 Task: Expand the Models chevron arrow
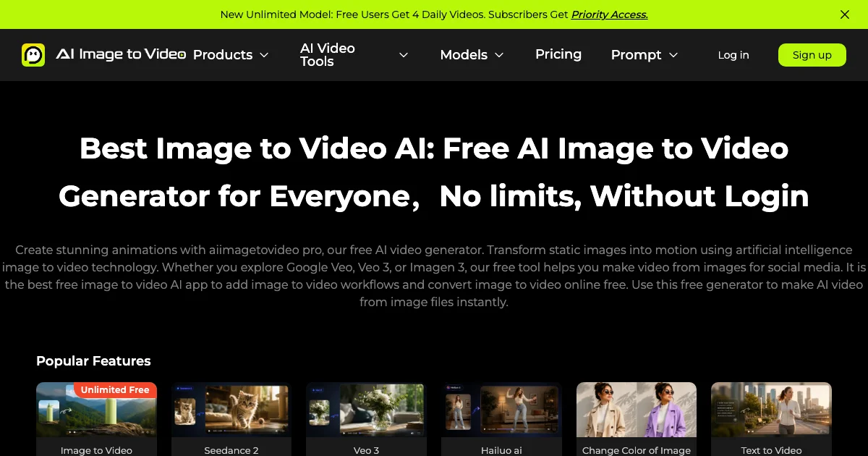pos(498,55)
